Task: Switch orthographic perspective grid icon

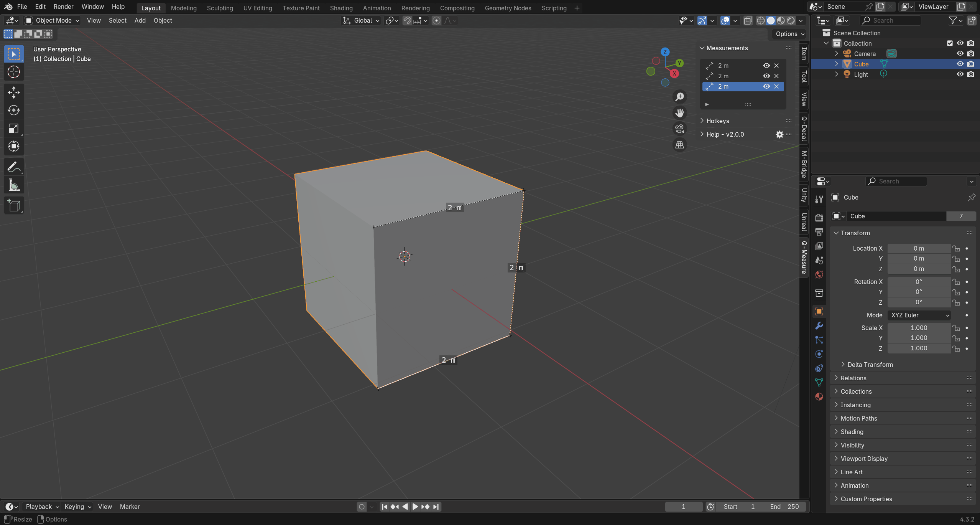Action: click(679, 145)
